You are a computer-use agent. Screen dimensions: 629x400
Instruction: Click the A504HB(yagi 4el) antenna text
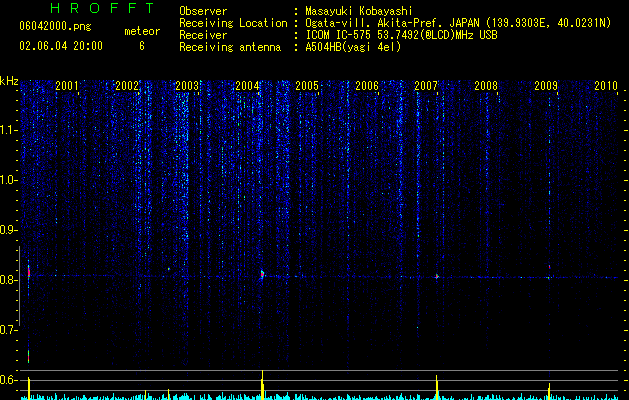(x=353, y=47)
